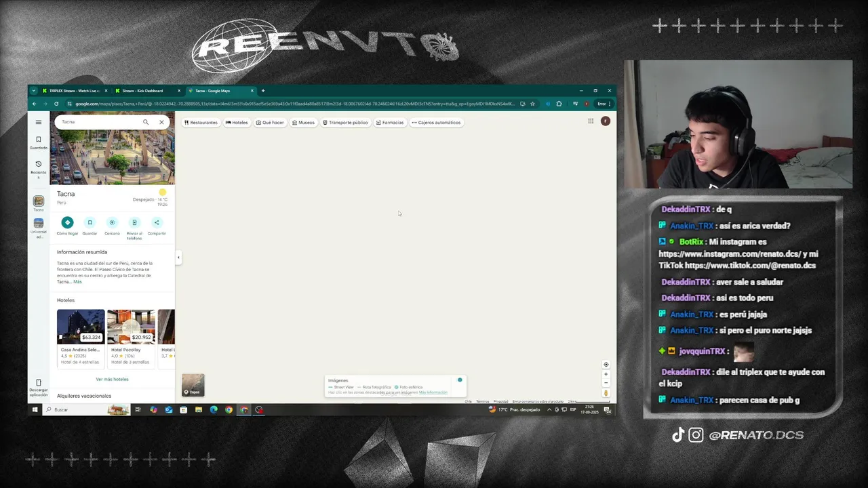868x488 pixels.
Task: Open the Google apps grid icon
Action: pyautogui.click(x=591, y=121)
